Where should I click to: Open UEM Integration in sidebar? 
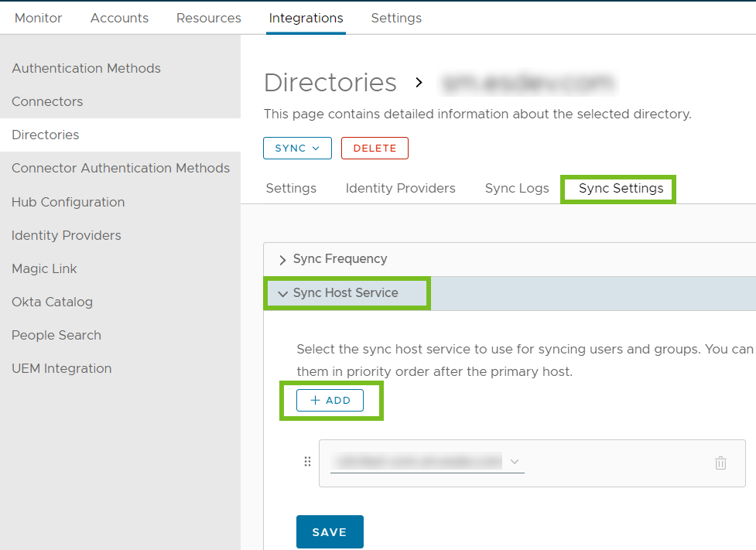[62, 368]
